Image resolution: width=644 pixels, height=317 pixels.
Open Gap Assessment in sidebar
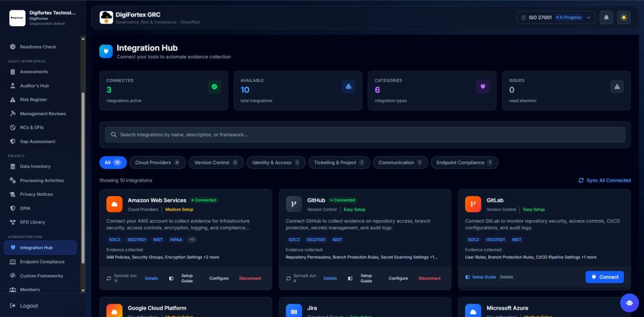tap(40, 141)
